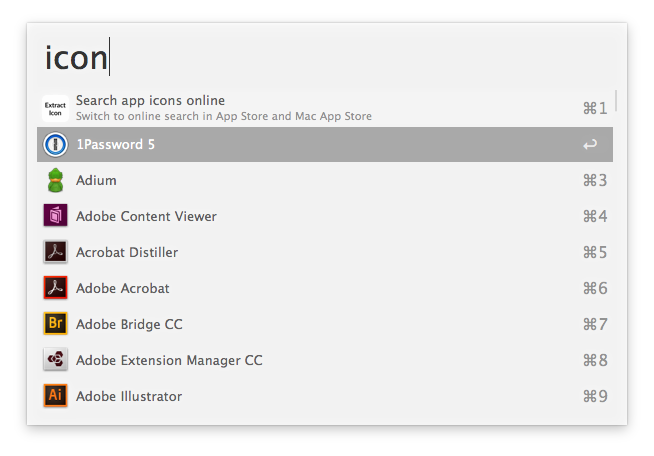Pick Adobe Content Viewer from the results
This screenshot has height=456, width=654.
click(146, 216)
